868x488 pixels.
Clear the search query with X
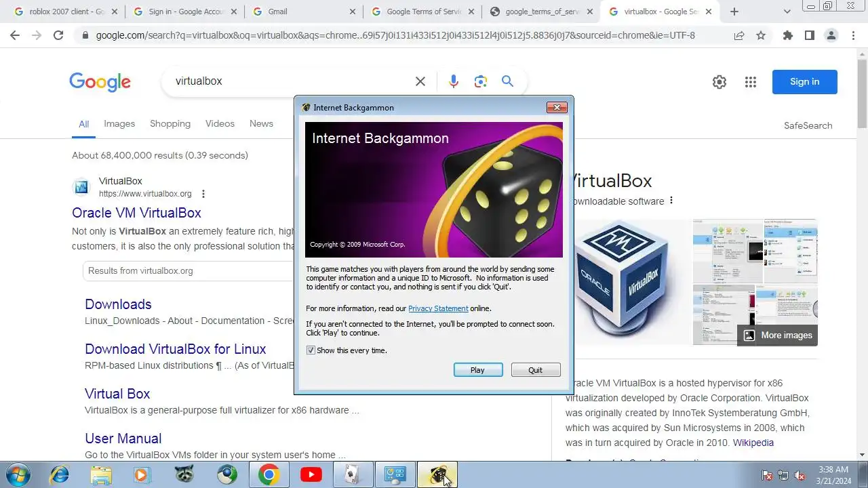click(x=420, y=81)
